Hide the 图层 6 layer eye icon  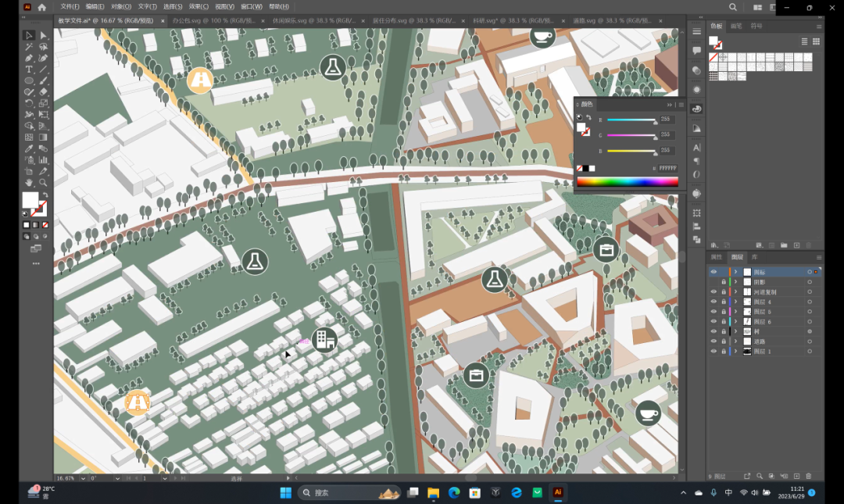coord(713,321)
